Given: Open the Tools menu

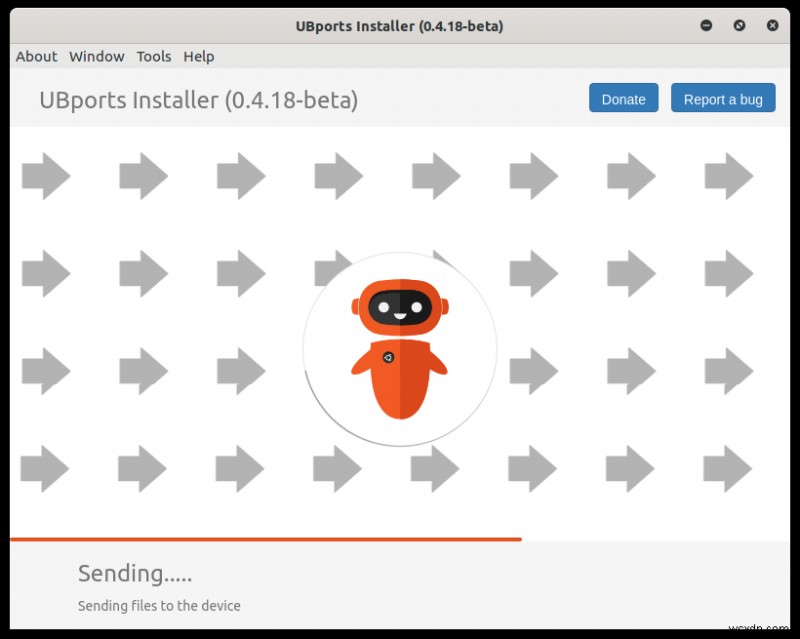Looking at the screenshot, I should coord(154,57).
